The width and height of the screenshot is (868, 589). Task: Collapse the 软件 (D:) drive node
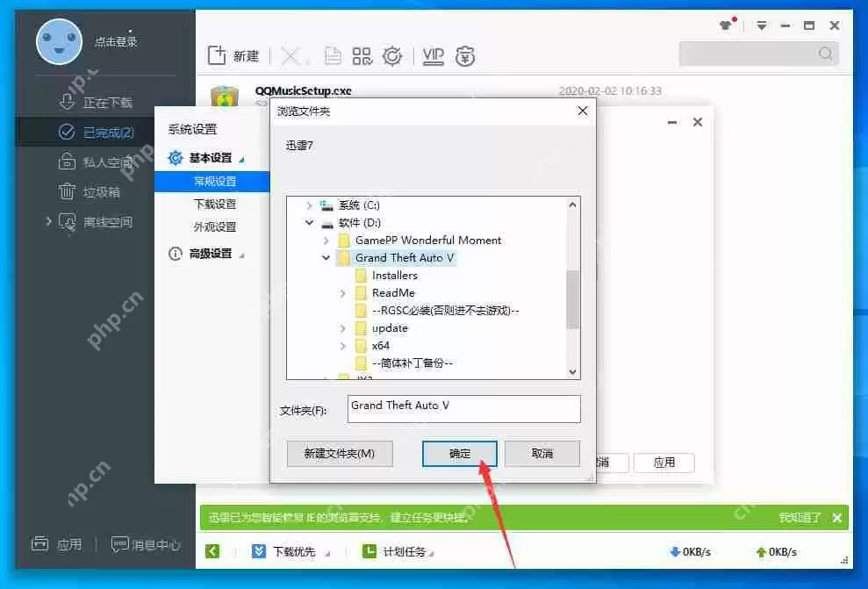point(309,223)
